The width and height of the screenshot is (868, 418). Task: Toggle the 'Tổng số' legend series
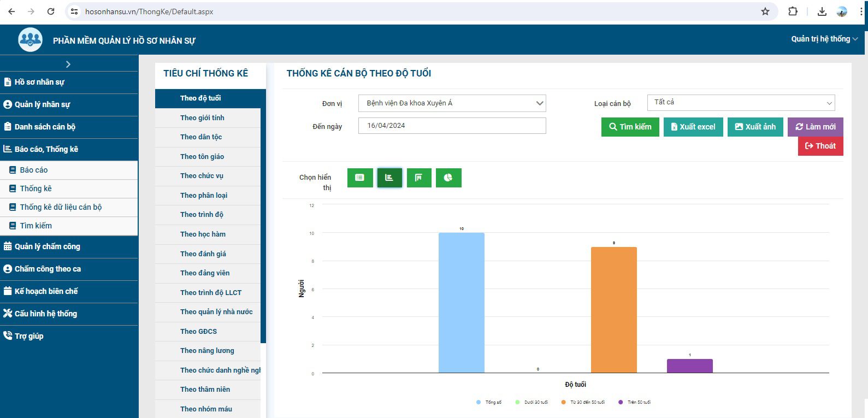click(x=489, y=402)
